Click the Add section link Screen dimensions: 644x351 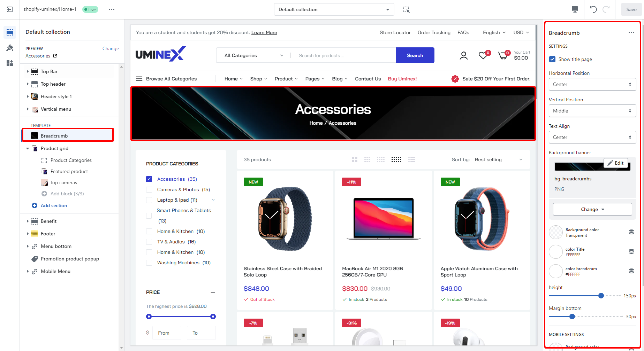coord(54,205)
